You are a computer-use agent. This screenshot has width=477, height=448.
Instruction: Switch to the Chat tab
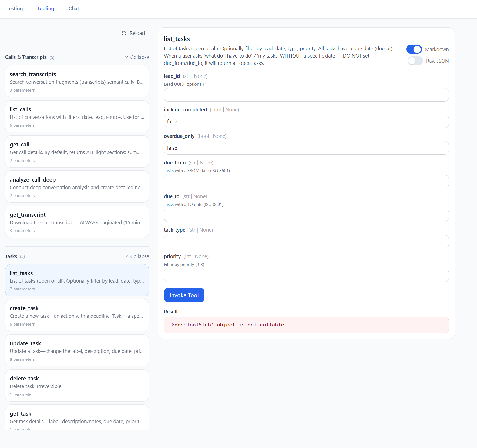[73, 9]
